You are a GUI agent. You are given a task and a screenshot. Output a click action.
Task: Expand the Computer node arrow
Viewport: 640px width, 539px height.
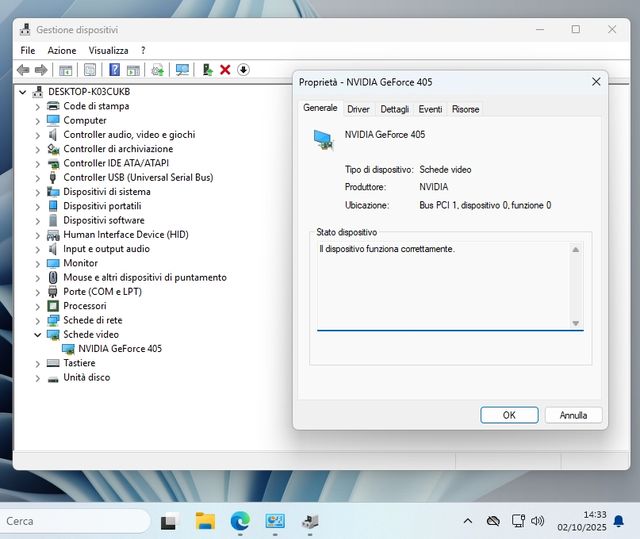38,121
